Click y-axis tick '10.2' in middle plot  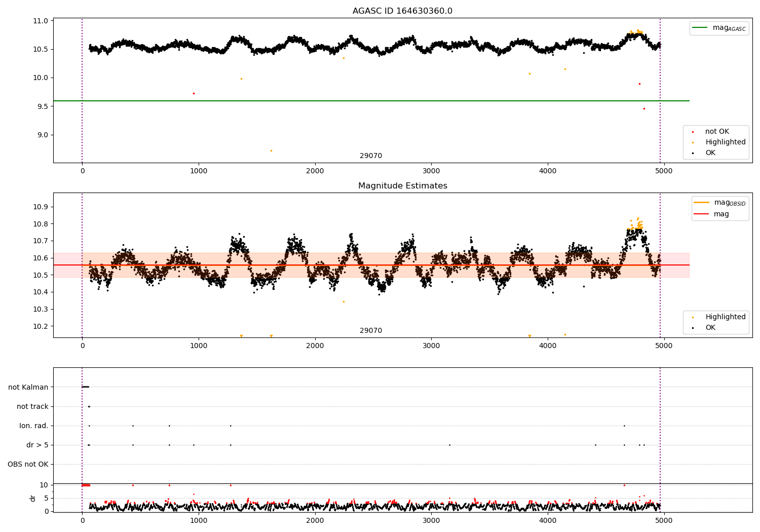click(x=41, y=326)
